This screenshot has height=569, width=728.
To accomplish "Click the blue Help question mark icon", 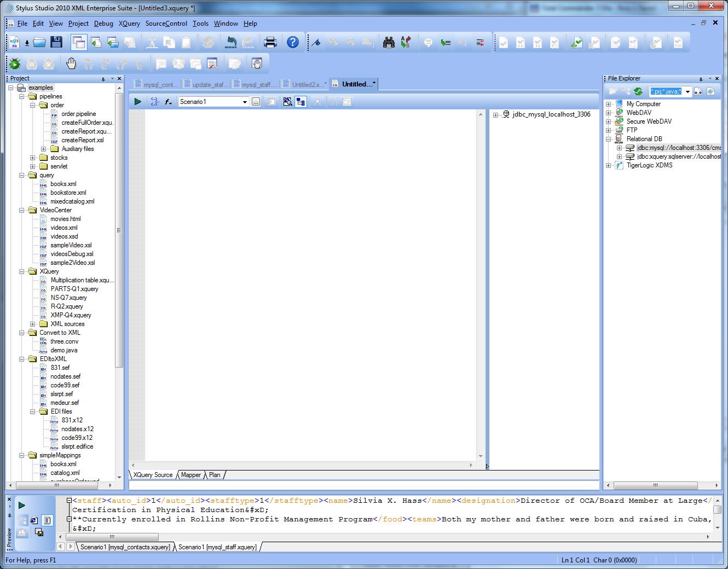I will (x=293, y=42).
